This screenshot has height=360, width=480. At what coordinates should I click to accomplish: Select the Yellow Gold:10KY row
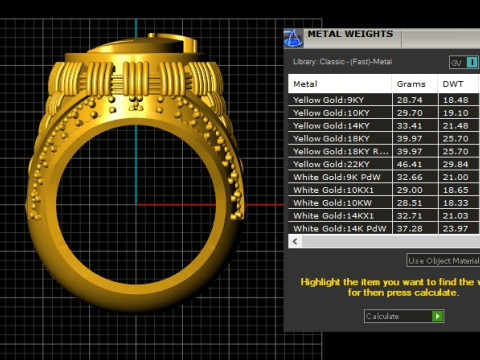[x=384, y=113]
